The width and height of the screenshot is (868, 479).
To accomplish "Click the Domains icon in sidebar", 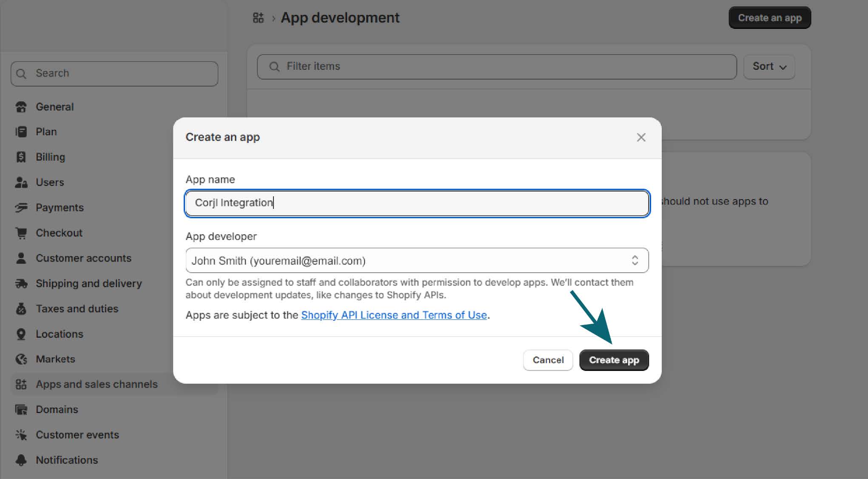I will pos(21,410).
